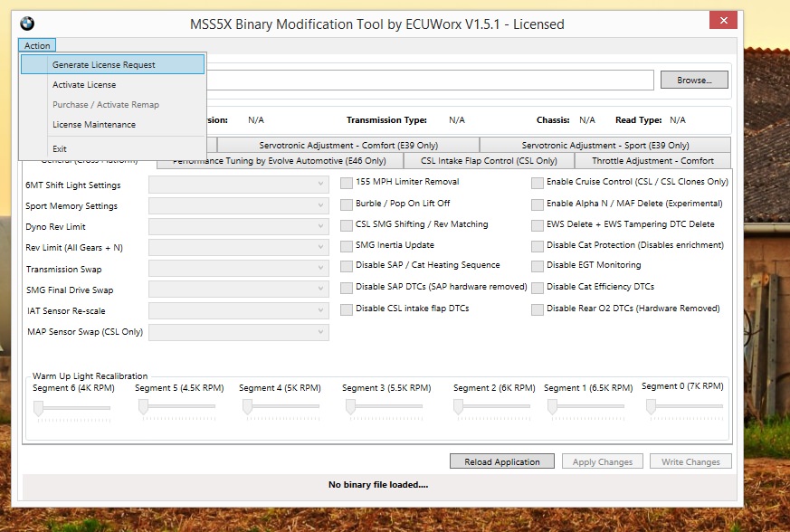This screenshot has width=790, height=532.
Task: Click Write Changes button
Action: pyautogui.click(x=690, y=461)
